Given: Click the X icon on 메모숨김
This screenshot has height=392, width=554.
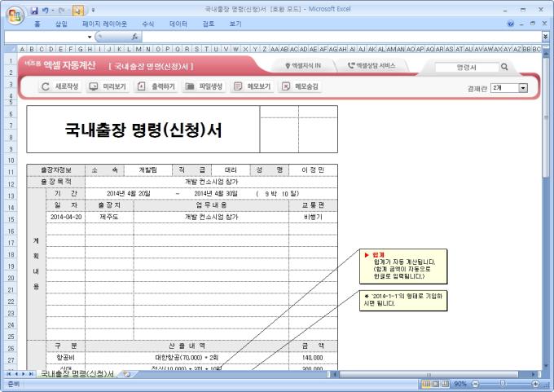Looking at the screenshot, I should [x=286, y=86].
